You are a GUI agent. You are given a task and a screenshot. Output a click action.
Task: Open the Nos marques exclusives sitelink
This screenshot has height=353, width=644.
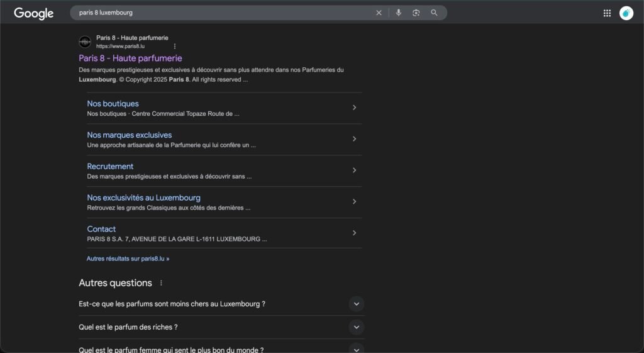[x=129, y=135]
